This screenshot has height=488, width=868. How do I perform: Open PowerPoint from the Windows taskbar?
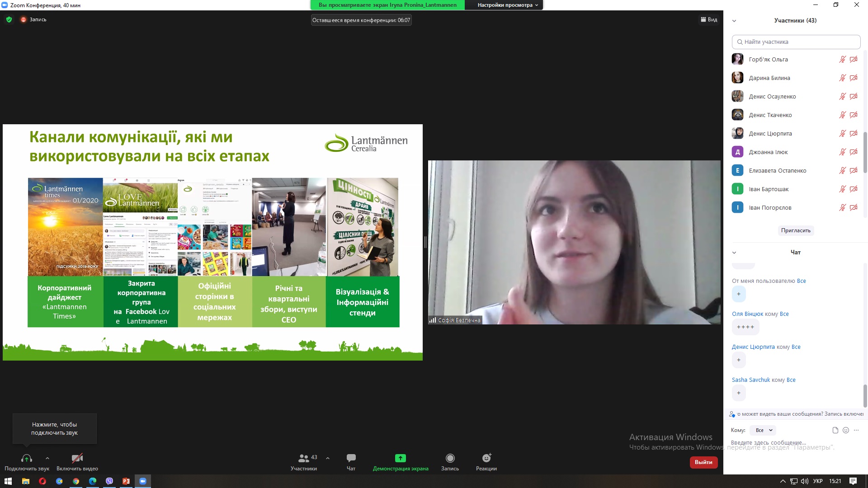pos(126,481)
